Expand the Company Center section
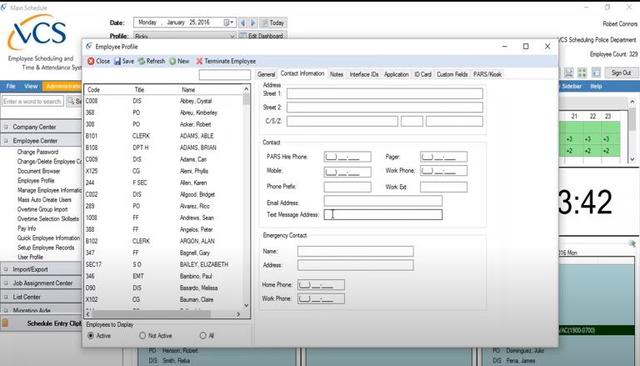Screen dimensions: 640x366 tap(6, 127)
